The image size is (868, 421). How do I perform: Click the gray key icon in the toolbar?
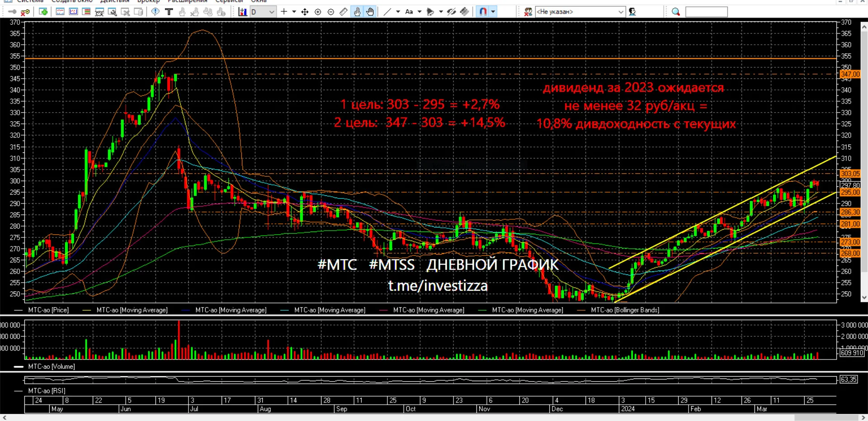12,12
